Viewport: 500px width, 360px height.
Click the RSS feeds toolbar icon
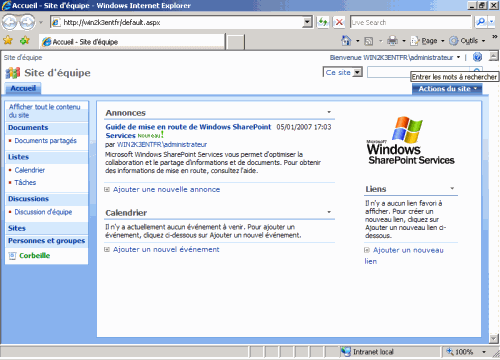coord(369,41)
